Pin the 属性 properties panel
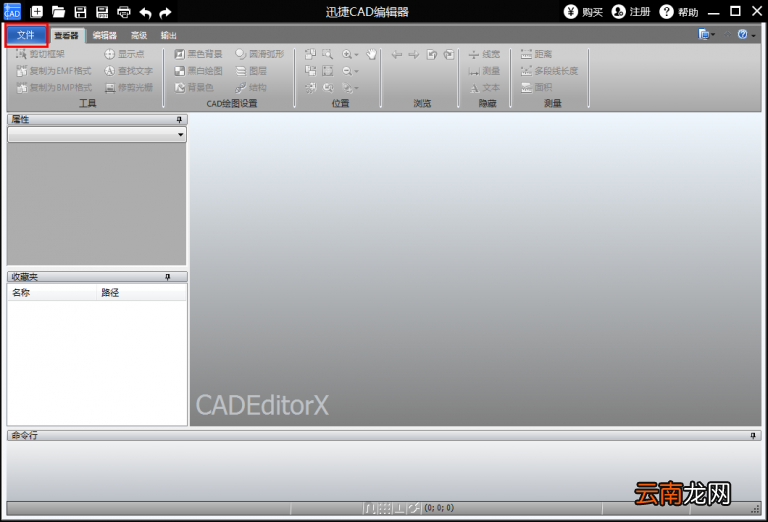This screenshot has width=768, height=522. 179,119
